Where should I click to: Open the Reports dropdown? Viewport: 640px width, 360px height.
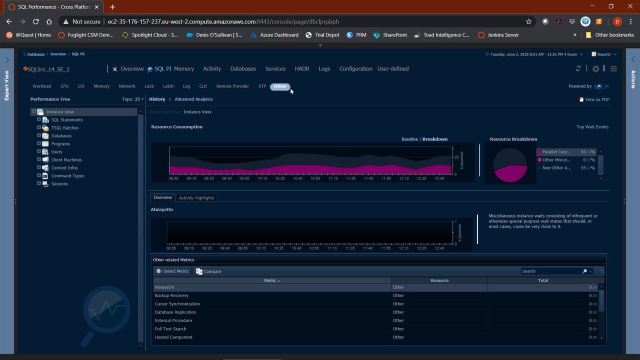point(604,54)
